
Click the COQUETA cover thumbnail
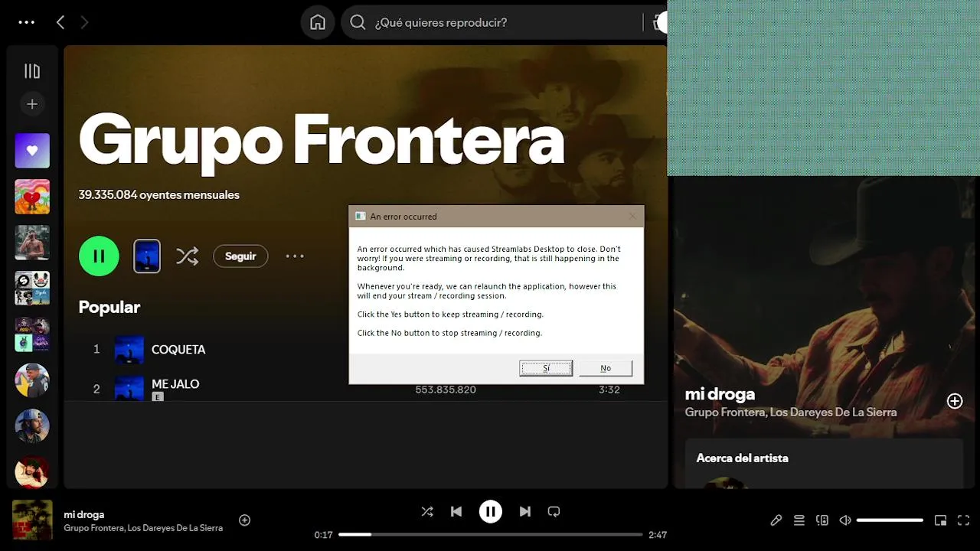pos(129,349)
